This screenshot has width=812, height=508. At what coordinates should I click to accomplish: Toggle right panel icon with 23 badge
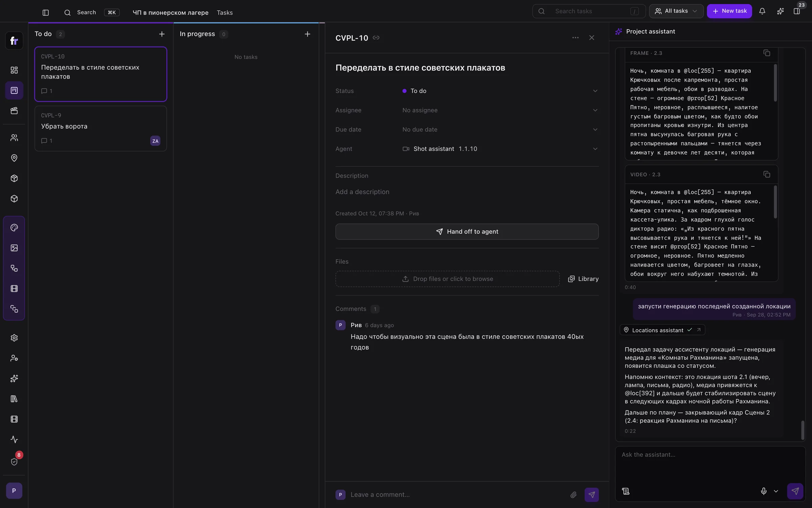point(797,11)
